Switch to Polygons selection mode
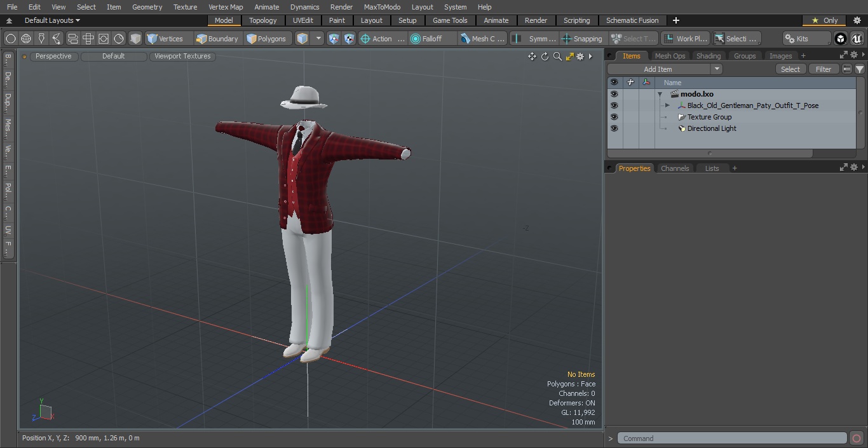Screen dimensions: 868x448 268,39
